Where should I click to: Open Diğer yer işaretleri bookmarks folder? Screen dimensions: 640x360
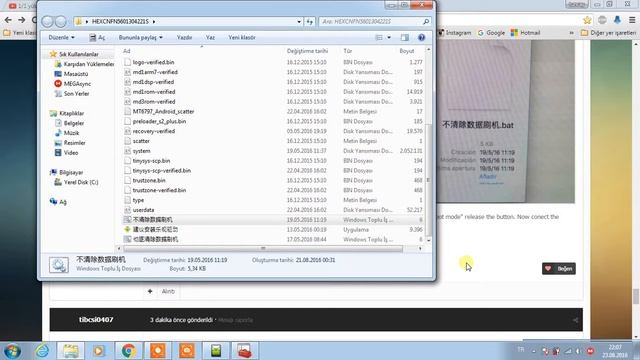coord(608,33)
